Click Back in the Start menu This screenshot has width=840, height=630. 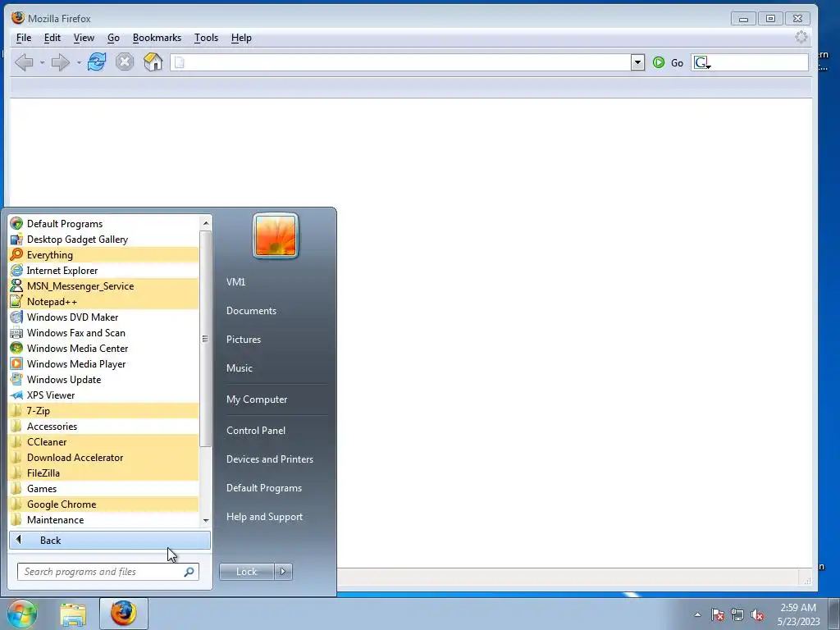tap(110, 541)
